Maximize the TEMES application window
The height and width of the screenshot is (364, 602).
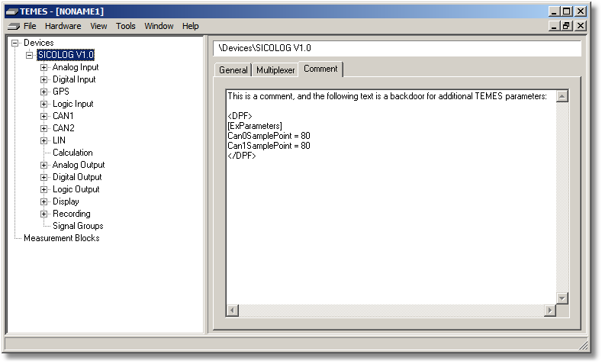[566, 11]
